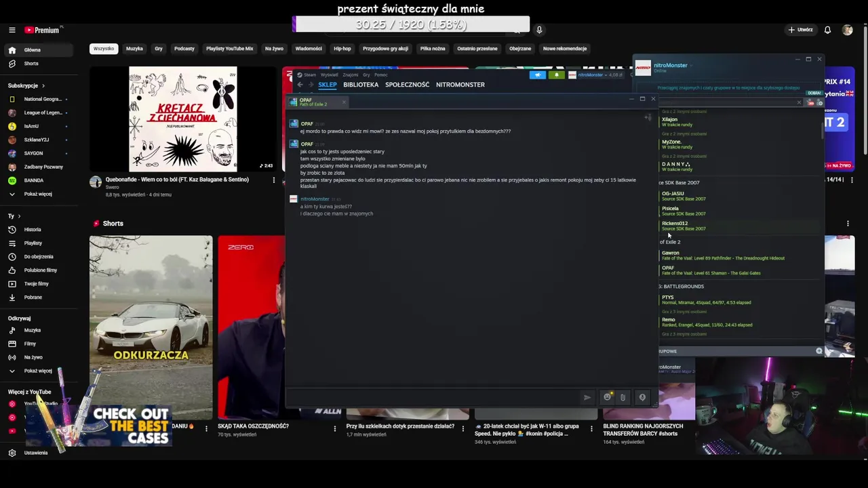Click the voice chat microphone in Steam chat

click(x=642, y=397)
